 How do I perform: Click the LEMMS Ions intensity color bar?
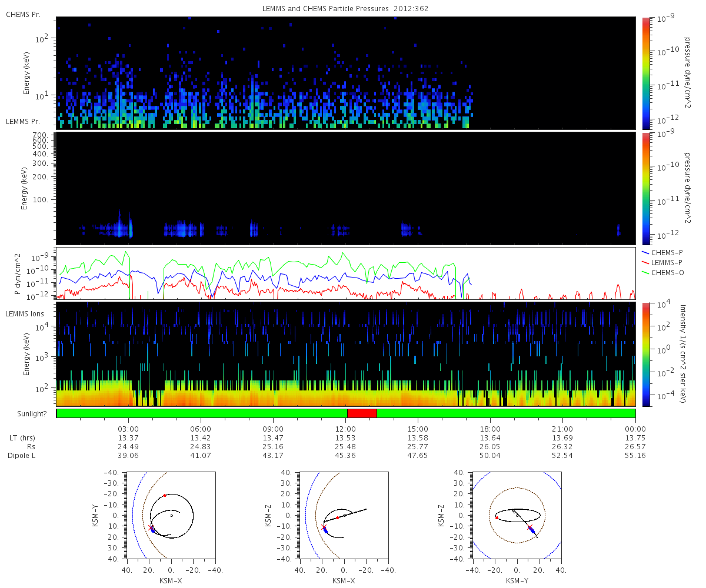click(x=646, y=354)
